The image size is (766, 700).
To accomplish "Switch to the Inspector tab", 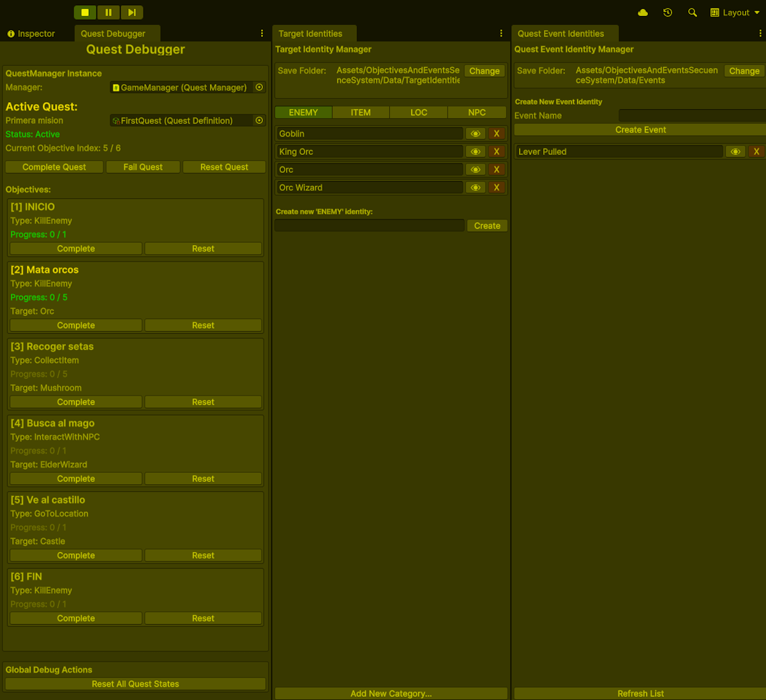I will (x=31, y=34).
